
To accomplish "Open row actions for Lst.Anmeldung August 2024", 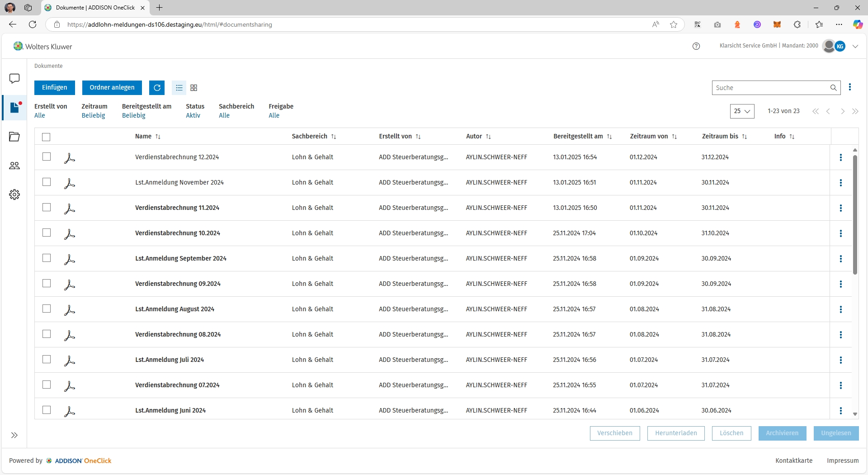I will (x=841, y=309).
